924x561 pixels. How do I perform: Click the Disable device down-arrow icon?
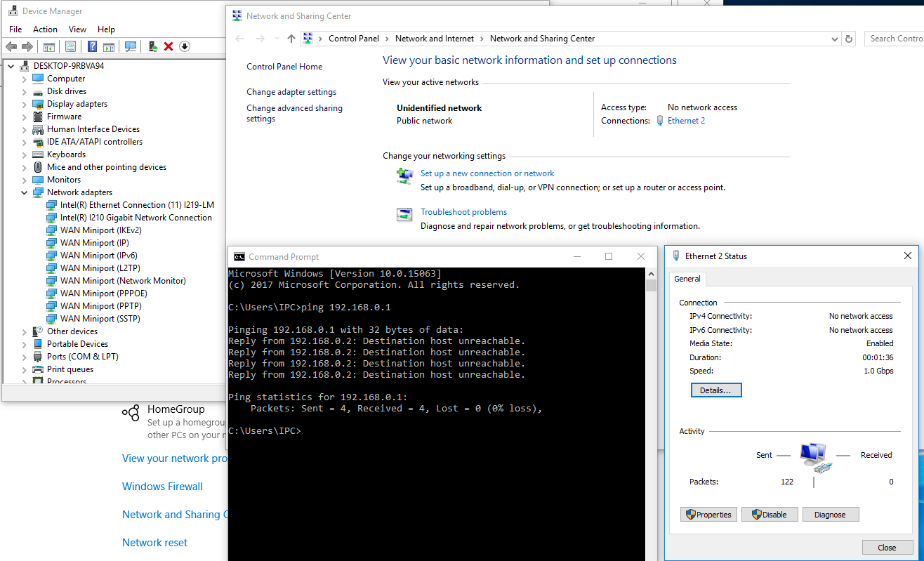185,46
